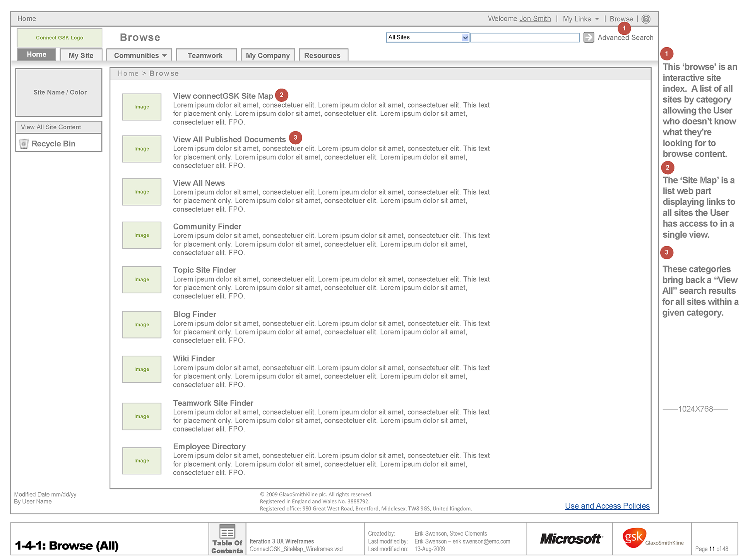
Task: Click the help question mark icon
Action: click(646, 19)
